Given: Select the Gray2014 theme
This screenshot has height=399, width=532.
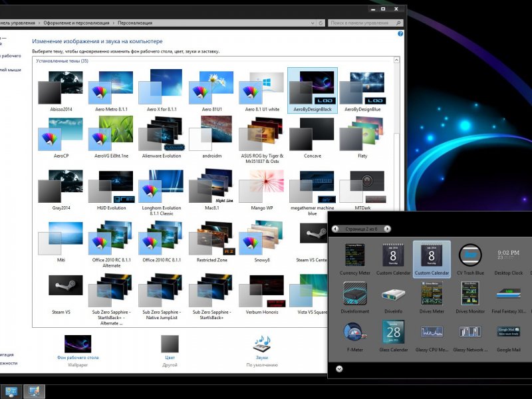Looking at the screenshot, I should pos(61,190).
